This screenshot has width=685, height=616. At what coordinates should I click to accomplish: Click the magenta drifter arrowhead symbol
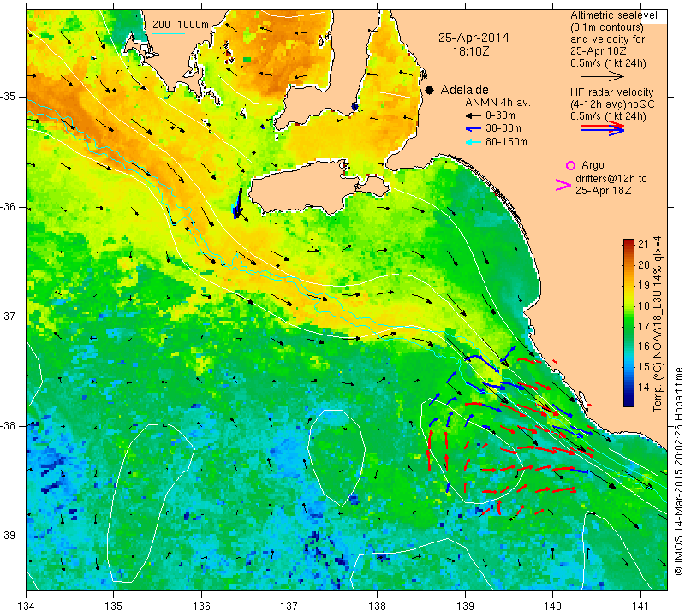(563, 185)
